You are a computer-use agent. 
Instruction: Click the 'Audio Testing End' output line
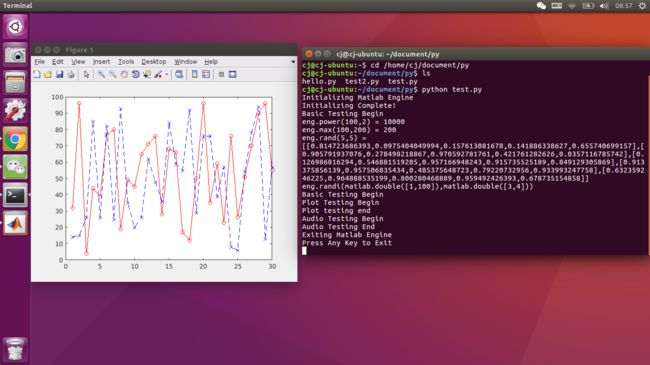[338, 227]
